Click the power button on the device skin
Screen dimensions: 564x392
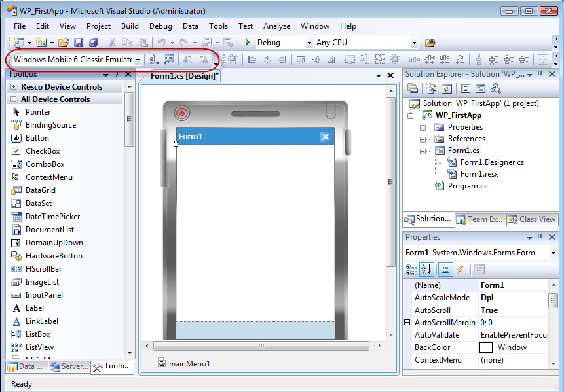(182, 113)
